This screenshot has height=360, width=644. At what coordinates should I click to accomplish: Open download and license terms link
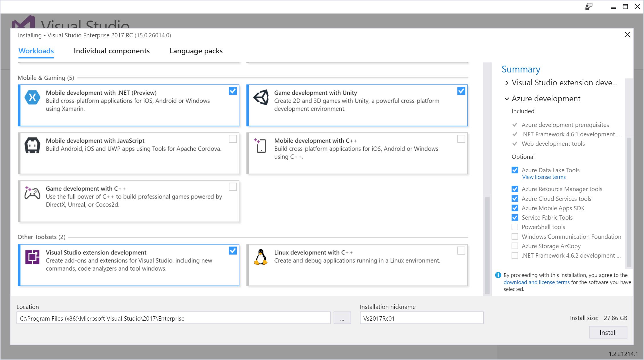[x=536, y=282]
